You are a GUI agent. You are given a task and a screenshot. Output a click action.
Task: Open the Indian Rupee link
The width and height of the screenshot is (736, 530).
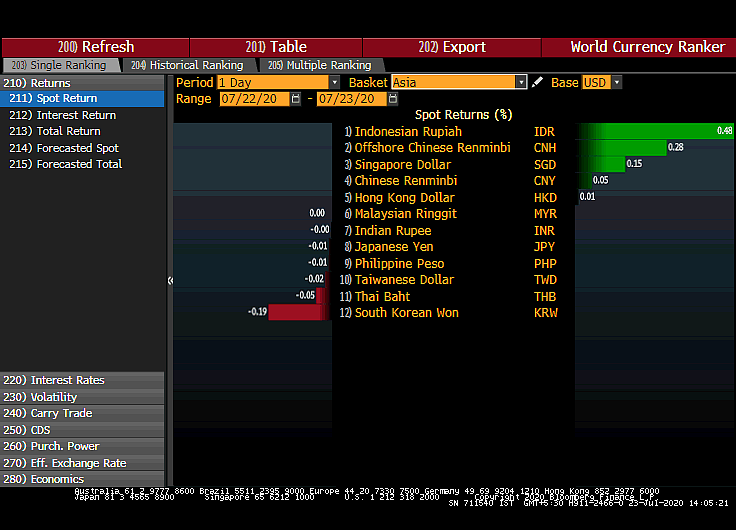pos(393,230)
